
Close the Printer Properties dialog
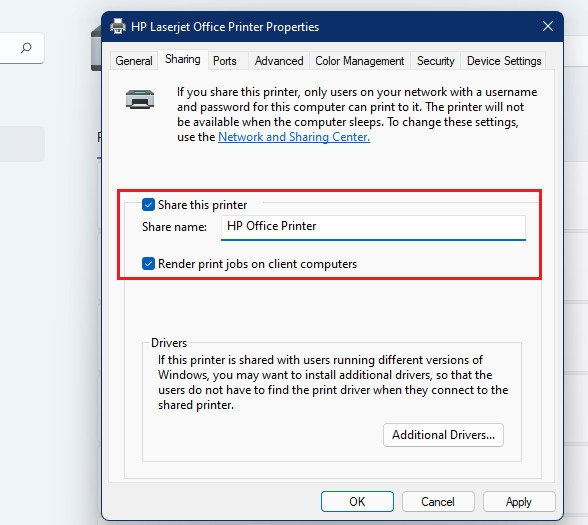pyautogui.click(x=548, y=26)
